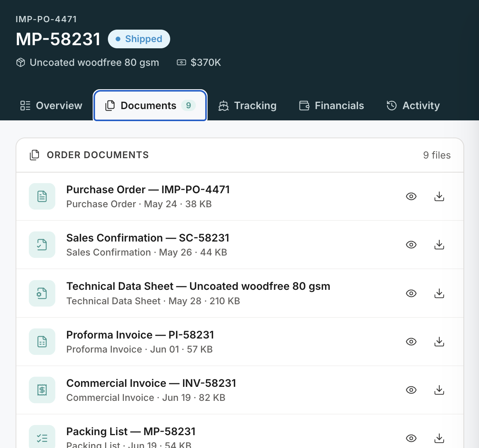Click the Technical Data Sheet gear file icon
The image size is (479, 448).
[42, 293]
